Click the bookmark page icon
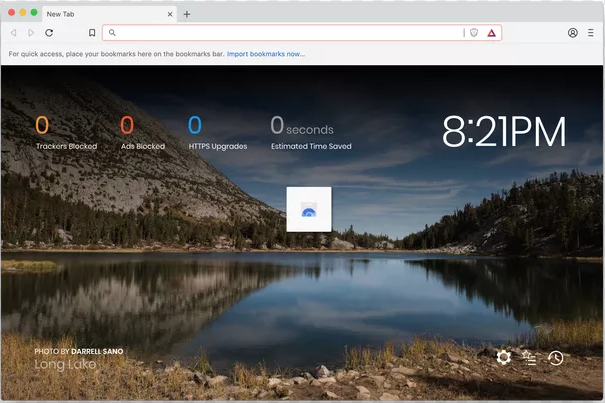The image size is (605, 403). point(92,33)
